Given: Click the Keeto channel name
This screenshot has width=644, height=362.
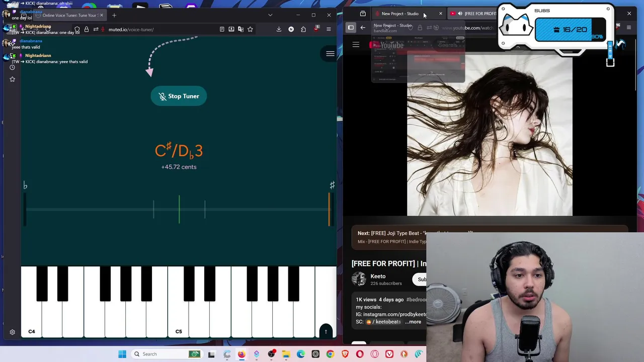Looking at the screenshot, I should pyautogui.click(x=378, y=276).
